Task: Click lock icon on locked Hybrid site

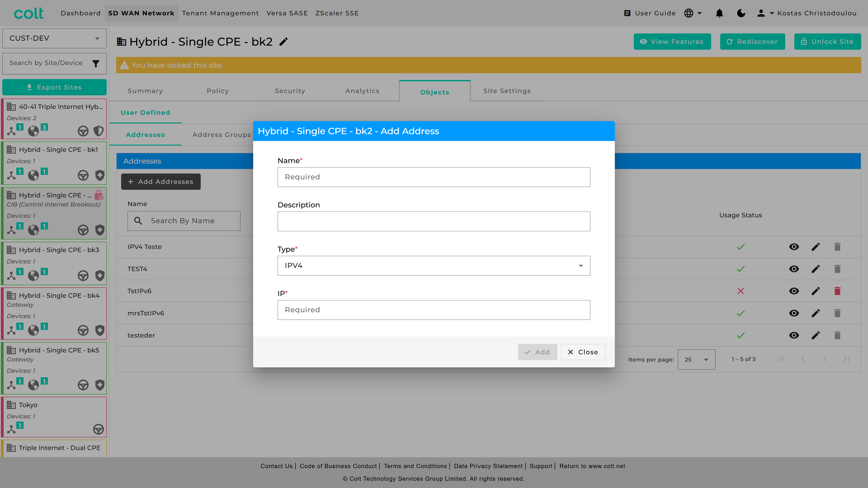Action: tap(99, 195)
